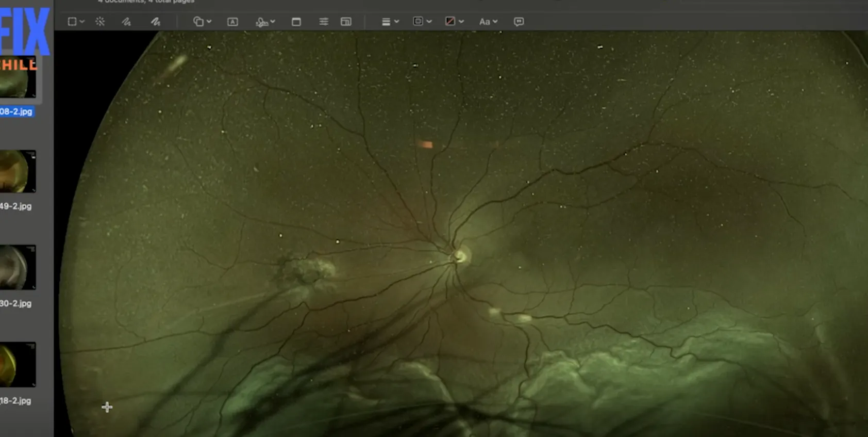Select the thumbnail above the 08-2.jpg label

click(18, 77)
